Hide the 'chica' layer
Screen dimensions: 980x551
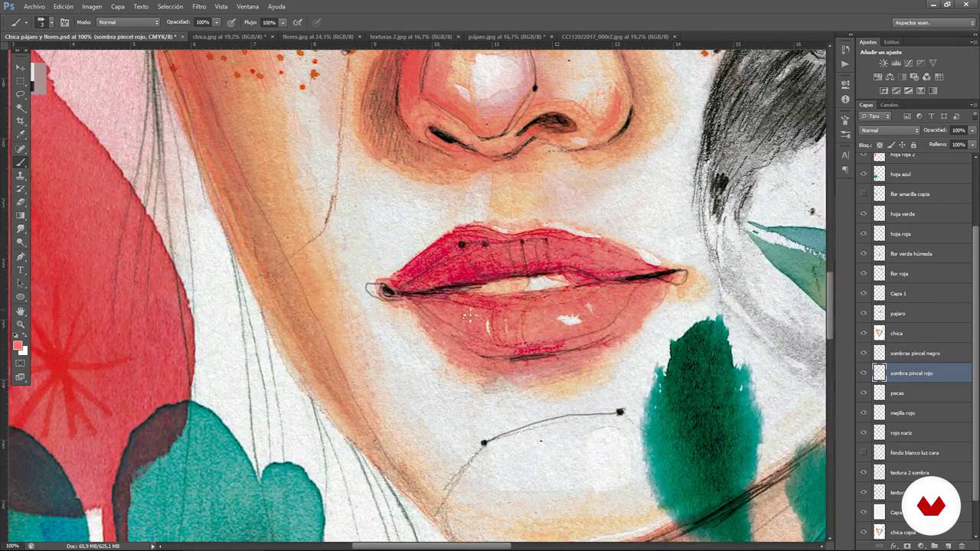(x=864, y=334)
